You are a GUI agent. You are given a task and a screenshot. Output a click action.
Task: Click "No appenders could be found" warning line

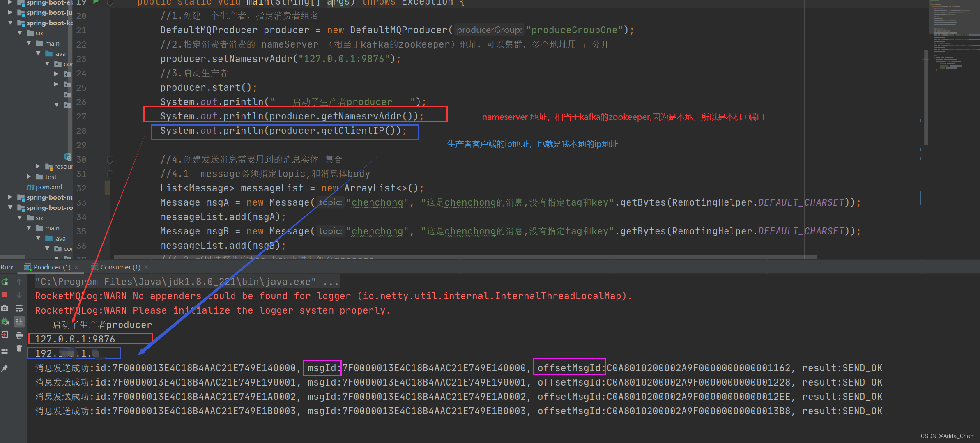pyautogui.click(x=334, y=296)
